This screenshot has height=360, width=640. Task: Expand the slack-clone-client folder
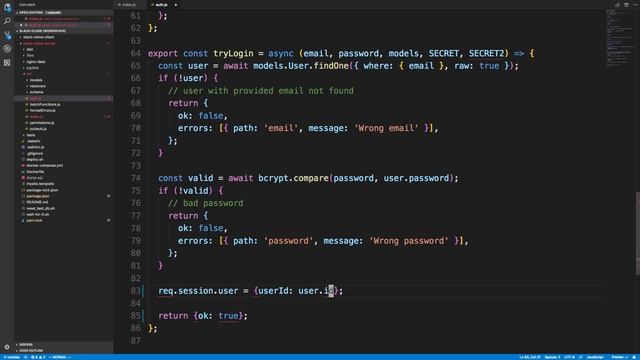pos(38,37)
